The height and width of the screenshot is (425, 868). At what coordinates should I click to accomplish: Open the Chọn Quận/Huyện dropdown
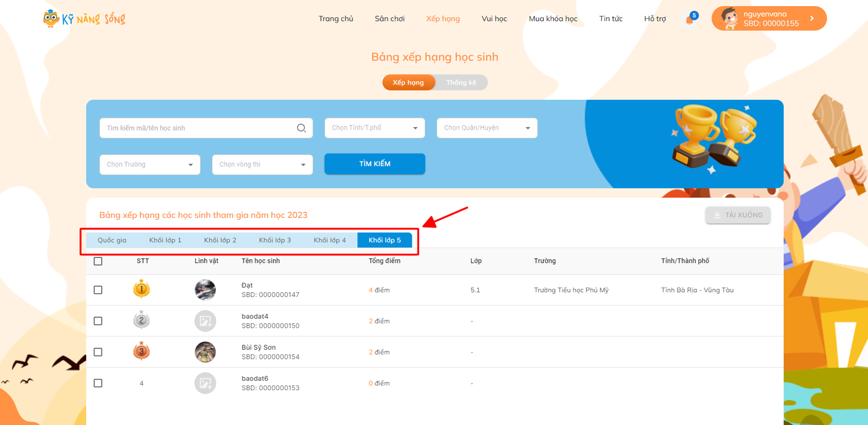[487, 128]
